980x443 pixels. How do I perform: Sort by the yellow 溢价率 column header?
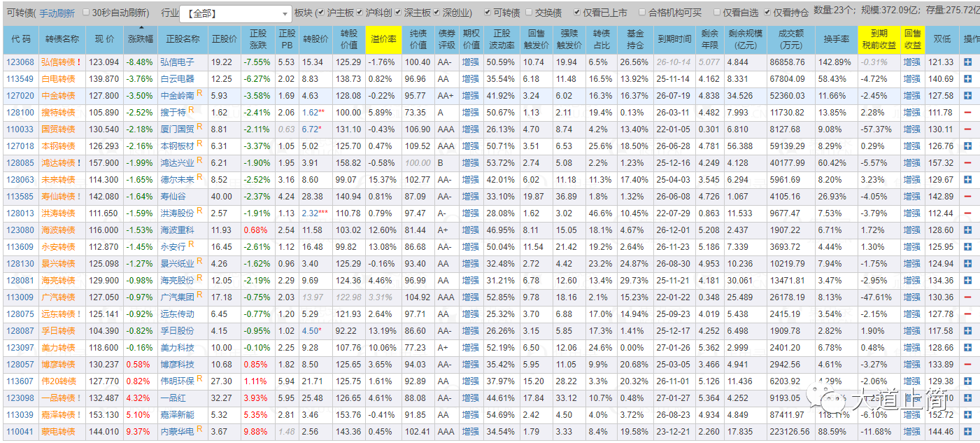tap(383, 40)
